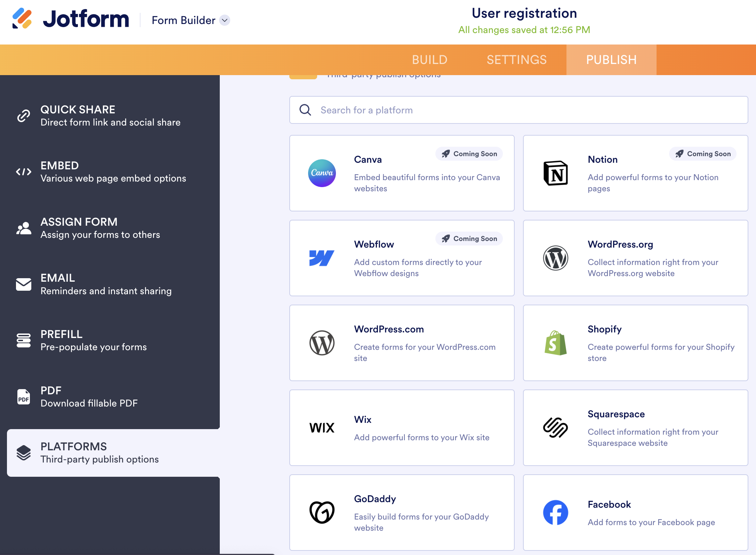Select PLATFORMS sidebar section
Viewport: 756px width, 555px height.
(x=113, y=453)
